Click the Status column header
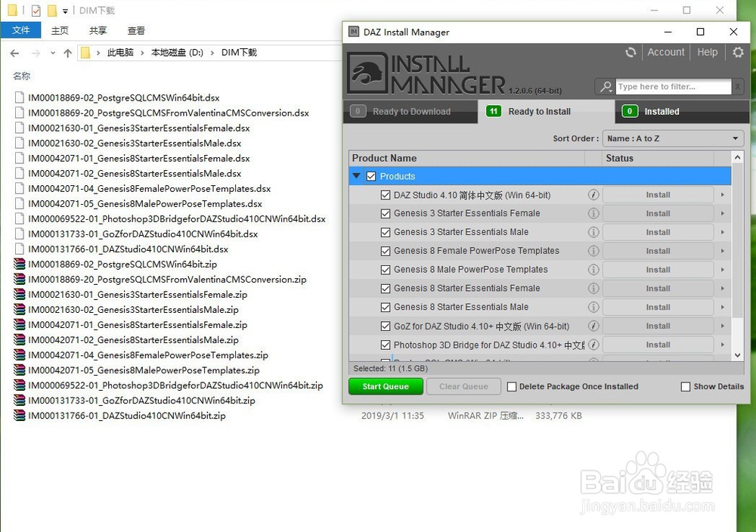 coord(658,158)
